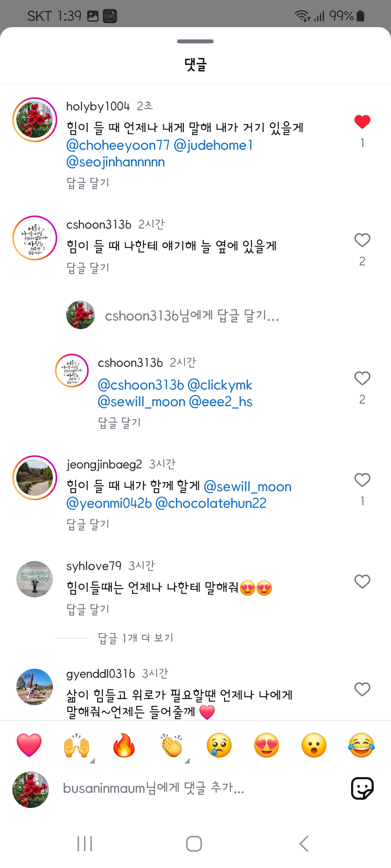Open the @choheeyoon77 mention link
This screenshot has width=391, height=868.
(x=118, y=145)
